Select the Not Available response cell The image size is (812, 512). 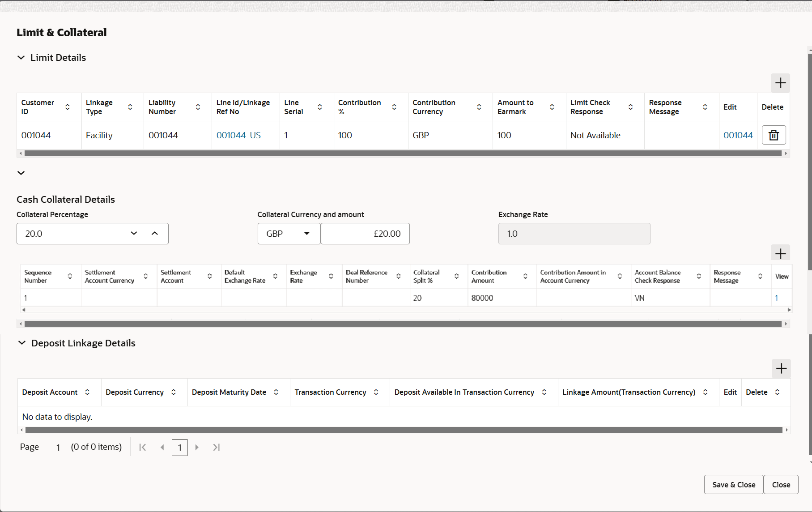tap(605, 135)
